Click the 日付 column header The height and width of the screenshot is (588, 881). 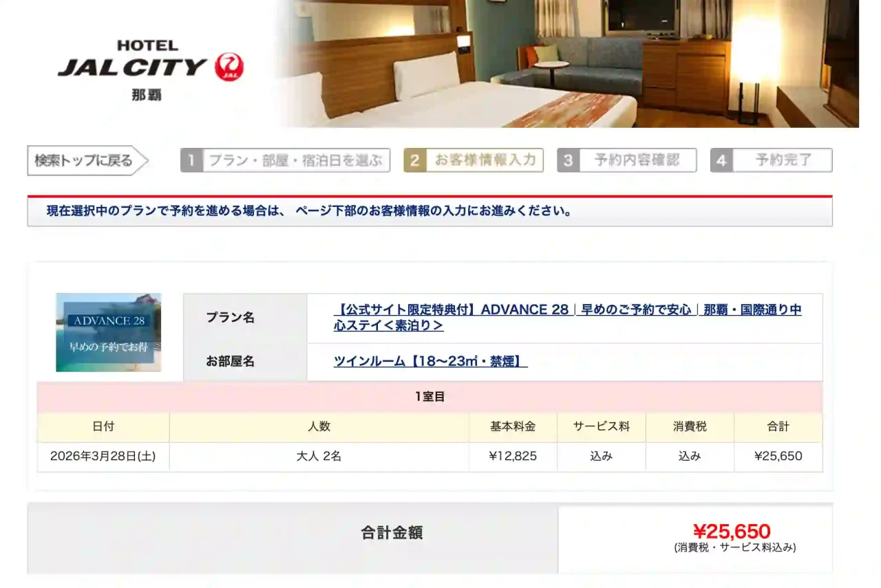point(103,427)
